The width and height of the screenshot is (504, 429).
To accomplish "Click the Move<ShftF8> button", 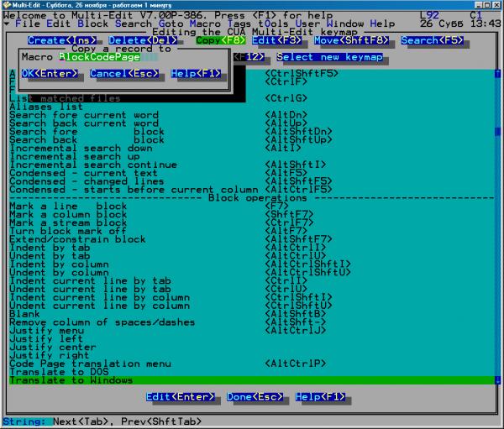I will [x=353, y=39].
